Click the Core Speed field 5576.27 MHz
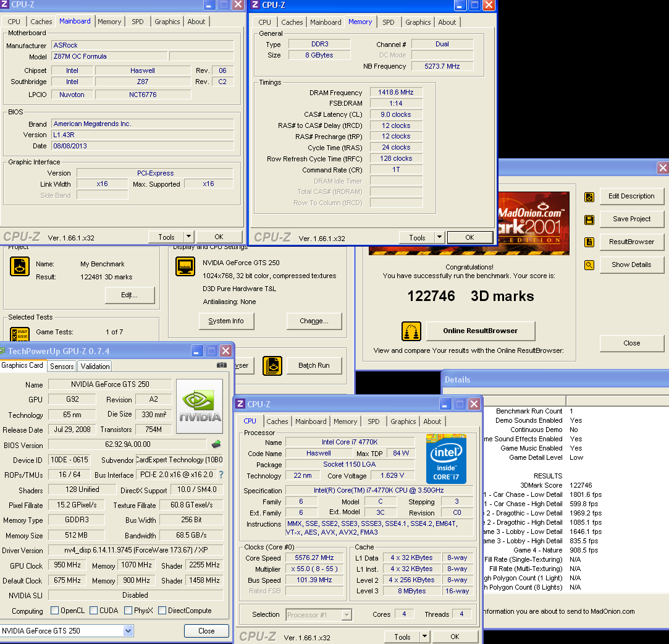This screenshot has width=669, height=644. pyautogui.click(x=314, y=558)
